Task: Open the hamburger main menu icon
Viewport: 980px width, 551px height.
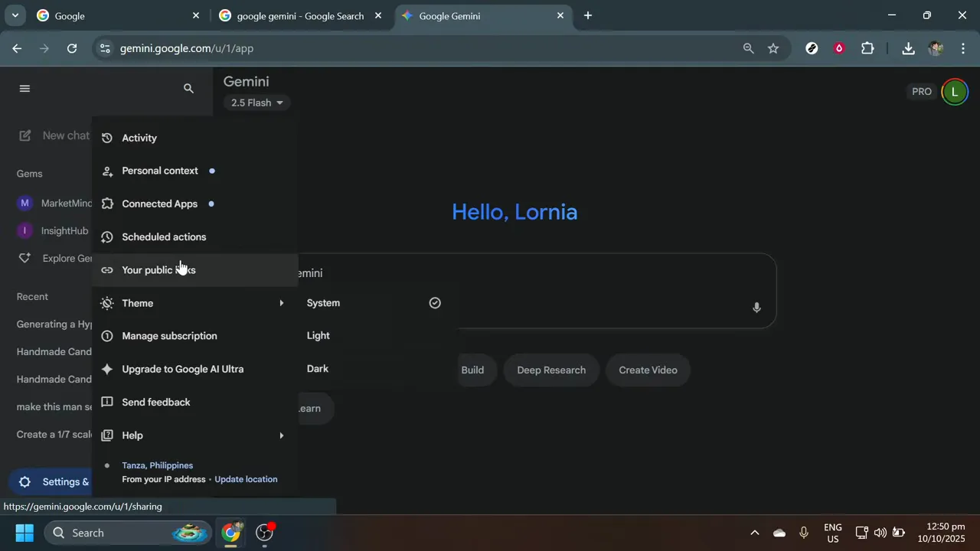Action: click(x=24, y=89)
